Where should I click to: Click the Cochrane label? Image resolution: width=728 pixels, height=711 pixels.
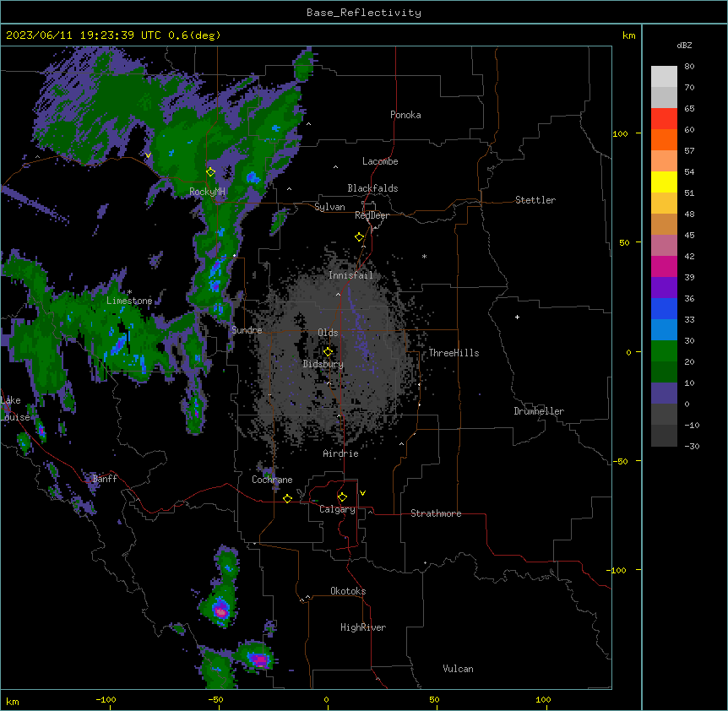(x=272, y=480)
